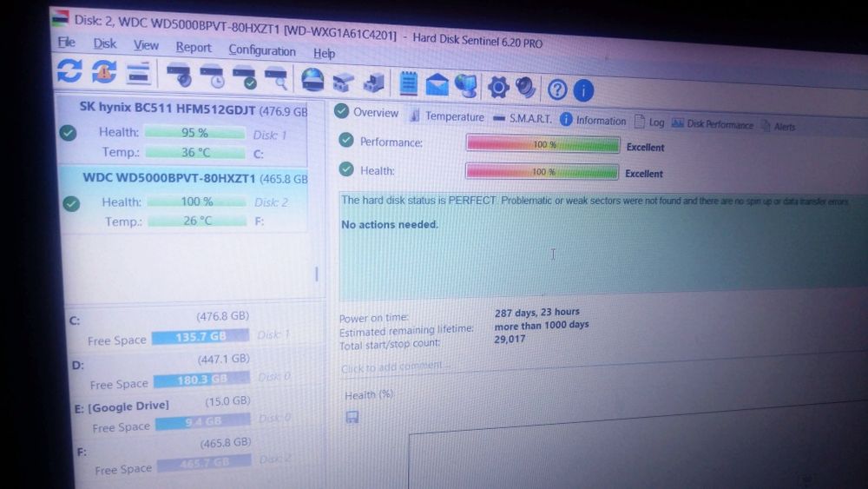The width and height of the screenshot is (868, 489).
Task: Click the "287 days, 23 hours" value
Action: click(x=537, y=313)
